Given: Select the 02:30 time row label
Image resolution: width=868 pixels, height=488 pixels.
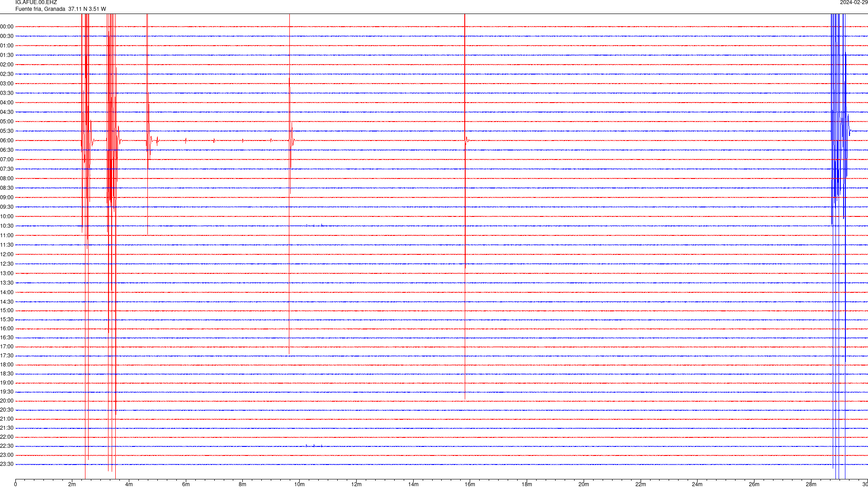Looking at the screenshot, I should 7,74.
